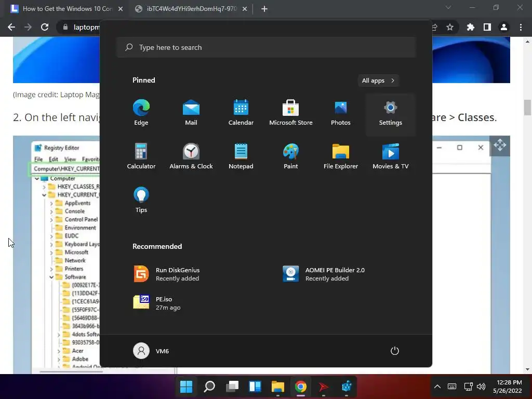This screenshot has height=399, width=532.
Task: Launch the Calculator app
Action: (x=141, y=156)
